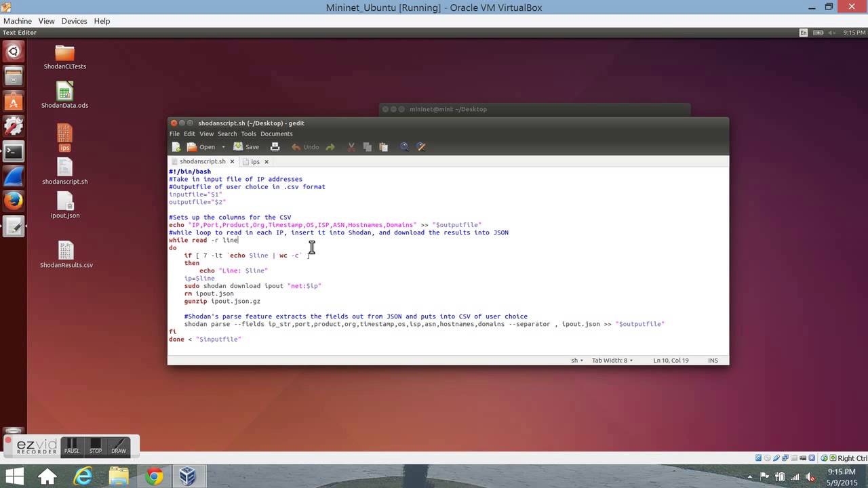Select the ShodanResults.csv desktop file
The image size is (868, 488).
coord(66,255)
